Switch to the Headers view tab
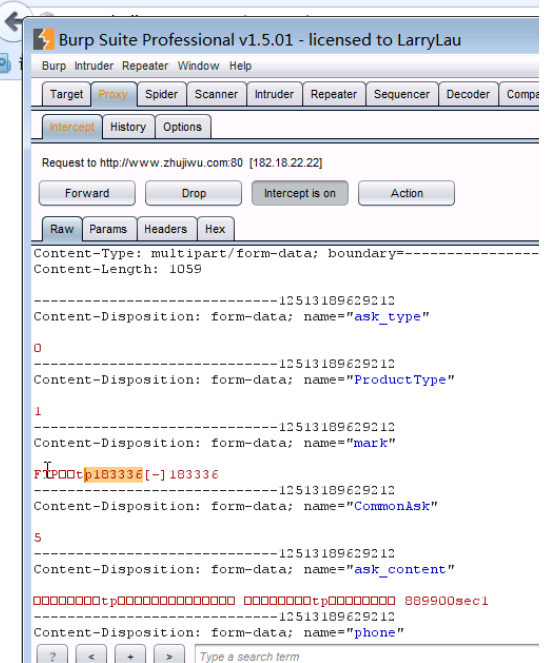 pyautogui.click(x=165, y=229)
